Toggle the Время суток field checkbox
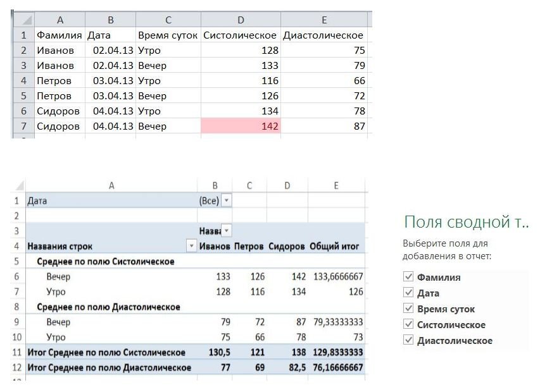Screen dimensions: 540x392 408,309
